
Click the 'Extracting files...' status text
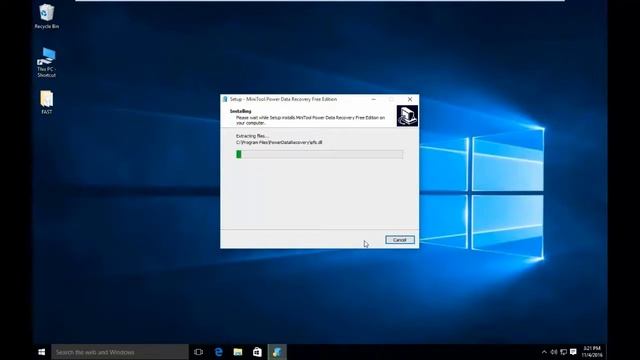coord(252,136)
